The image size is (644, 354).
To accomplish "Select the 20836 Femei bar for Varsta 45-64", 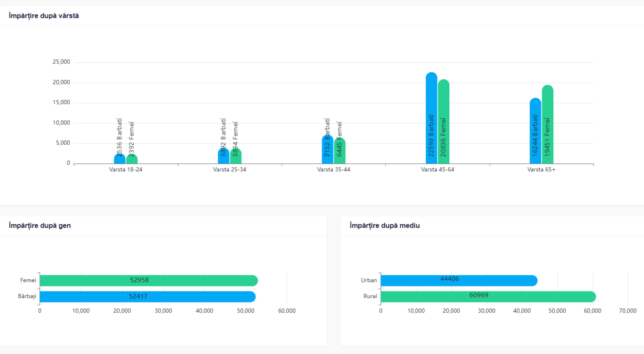I will coord(444,122).
